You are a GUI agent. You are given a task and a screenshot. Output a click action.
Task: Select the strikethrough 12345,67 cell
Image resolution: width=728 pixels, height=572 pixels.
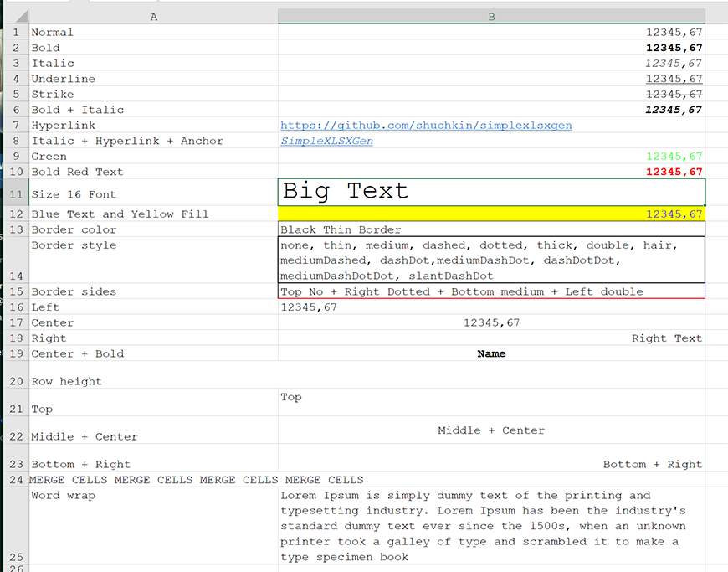tap(674, 95)
